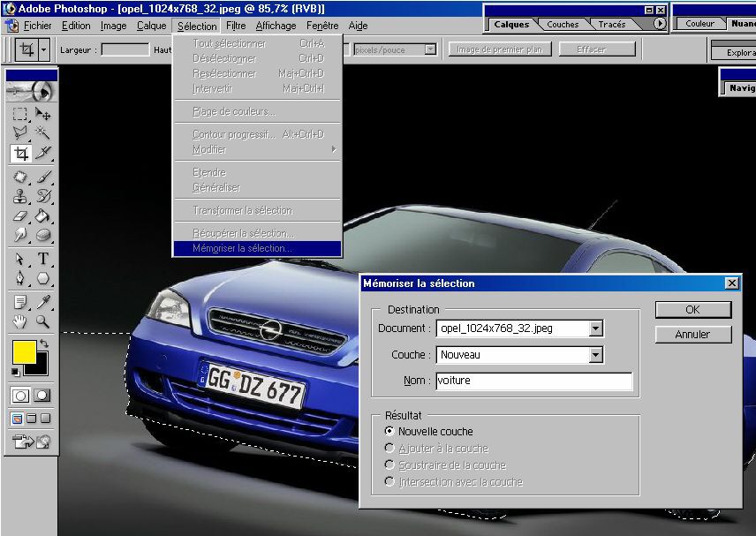Choose Intersection avec la couche option
The image size is (756, 536).
coord(389,481)
